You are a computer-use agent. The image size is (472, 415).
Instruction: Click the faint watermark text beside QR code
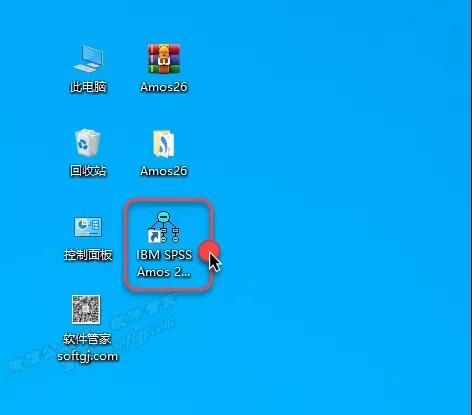(x=148, y=320)
